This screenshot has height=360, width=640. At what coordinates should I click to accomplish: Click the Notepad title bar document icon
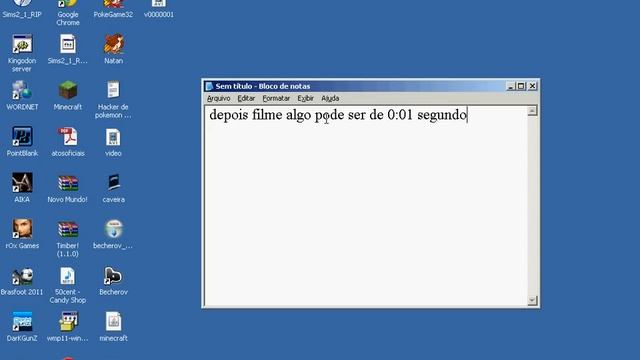pos(209,86)
